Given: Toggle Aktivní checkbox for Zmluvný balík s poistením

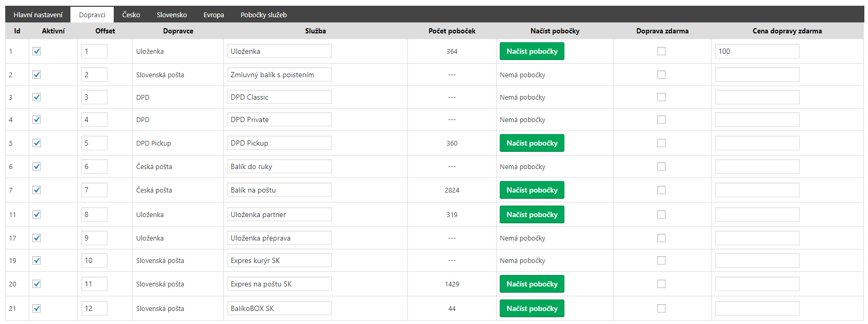Looking at the screenshot, I should point(37,75).
